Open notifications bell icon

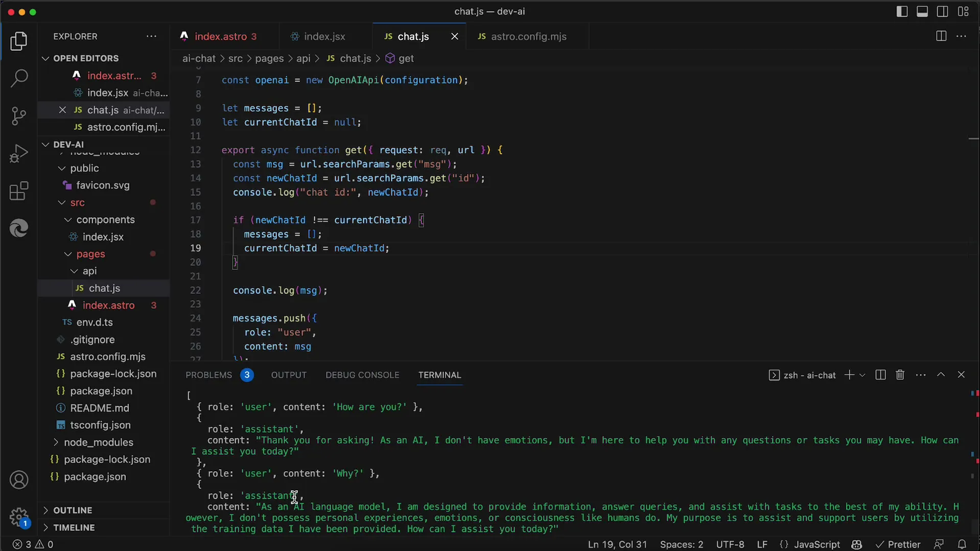tap(962, 544)
